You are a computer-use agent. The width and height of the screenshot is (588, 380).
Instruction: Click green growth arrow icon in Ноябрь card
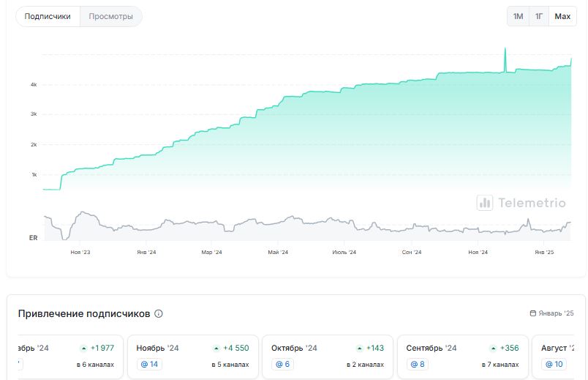coord(216,348)
